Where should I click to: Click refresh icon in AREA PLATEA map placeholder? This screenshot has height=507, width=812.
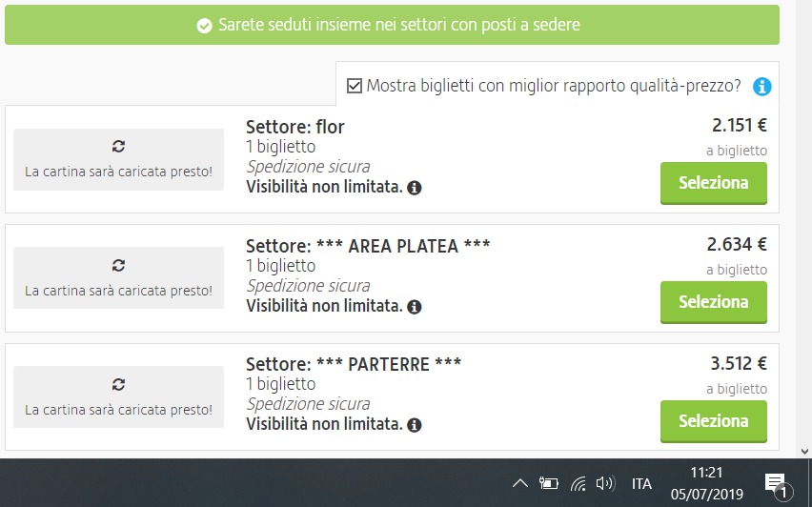click(118, 266)
